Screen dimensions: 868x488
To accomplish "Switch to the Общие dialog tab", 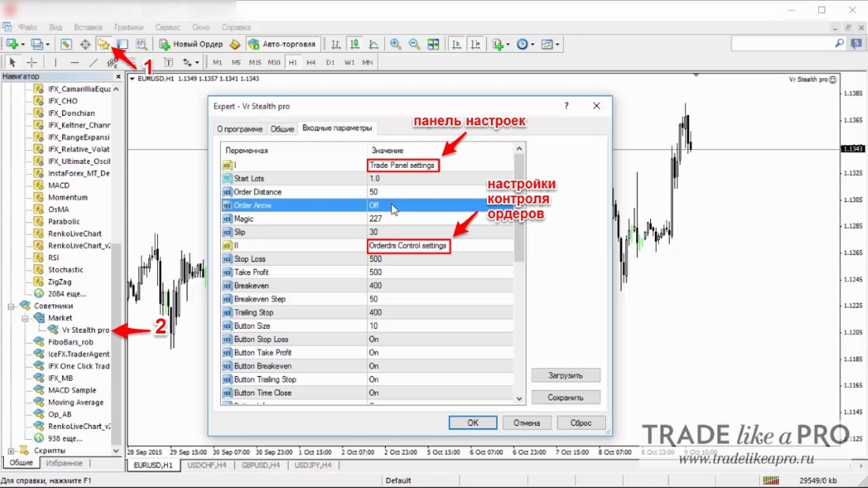I will [282, 129].
